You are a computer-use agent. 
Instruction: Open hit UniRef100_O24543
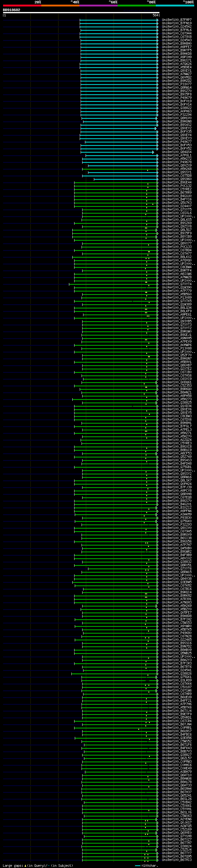pos(177,40)
